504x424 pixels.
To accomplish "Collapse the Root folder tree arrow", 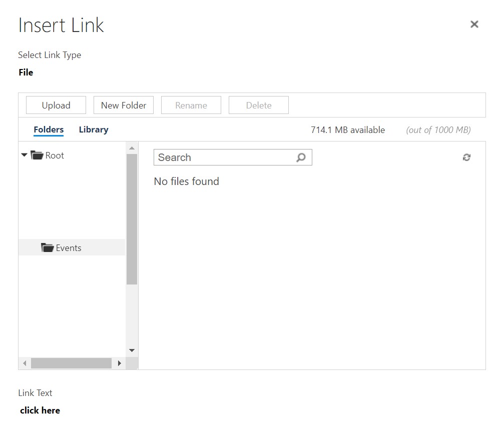I will (24, 155).
